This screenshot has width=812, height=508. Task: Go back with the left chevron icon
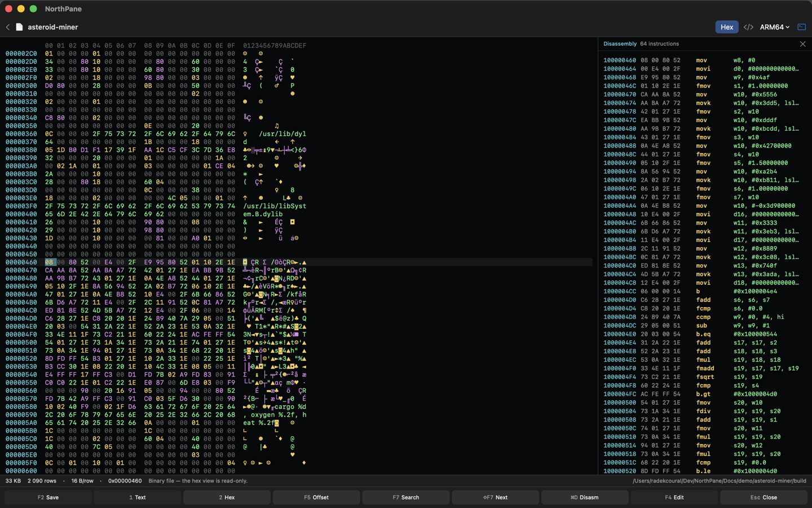pos(8,27)
